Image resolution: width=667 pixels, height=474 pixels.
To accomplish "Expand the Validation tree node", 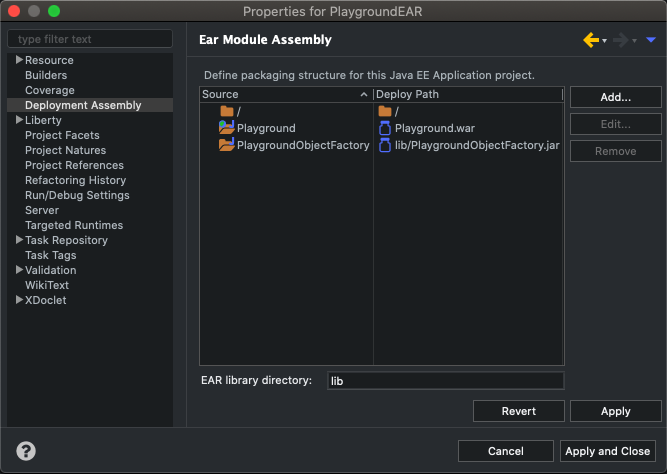I will point(19,269).
